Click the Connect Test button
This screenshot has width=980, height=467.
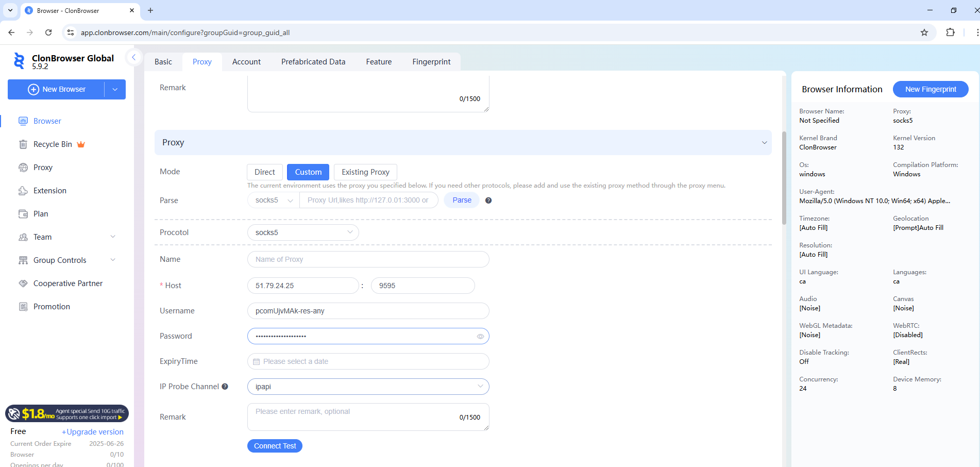coord(275,446)
